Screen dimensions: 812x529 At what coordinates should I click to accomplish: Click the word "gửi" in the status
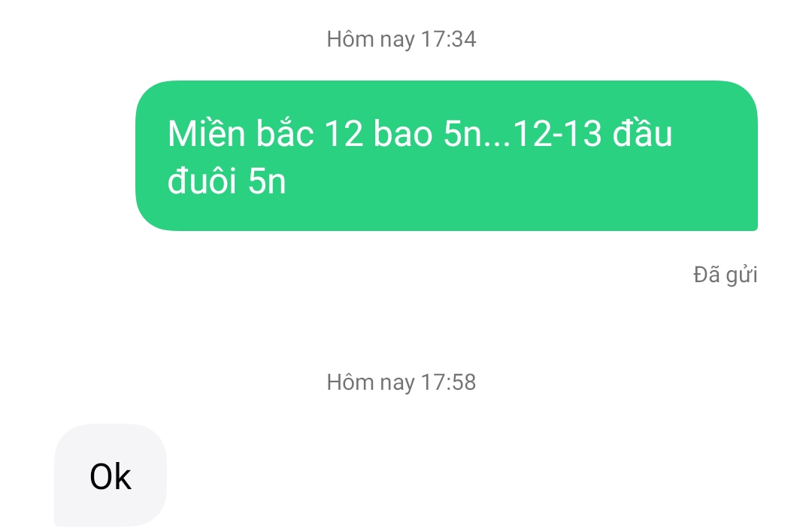coord(741,275)
